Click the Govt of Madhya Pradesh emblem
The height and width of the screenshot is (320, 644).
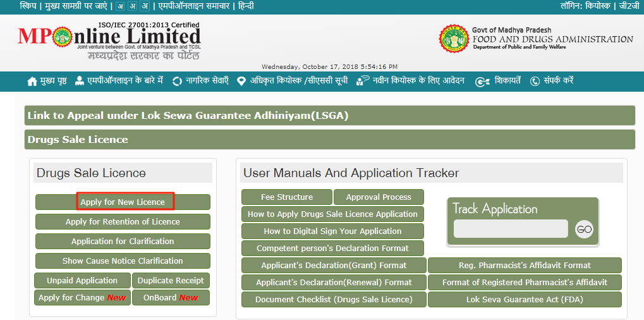[x=453, y=39]
